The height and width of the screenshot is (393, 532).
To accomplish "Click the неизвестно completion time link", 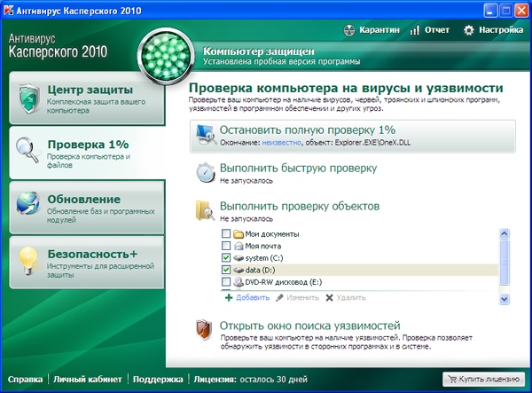I will [x=282, y=143].
